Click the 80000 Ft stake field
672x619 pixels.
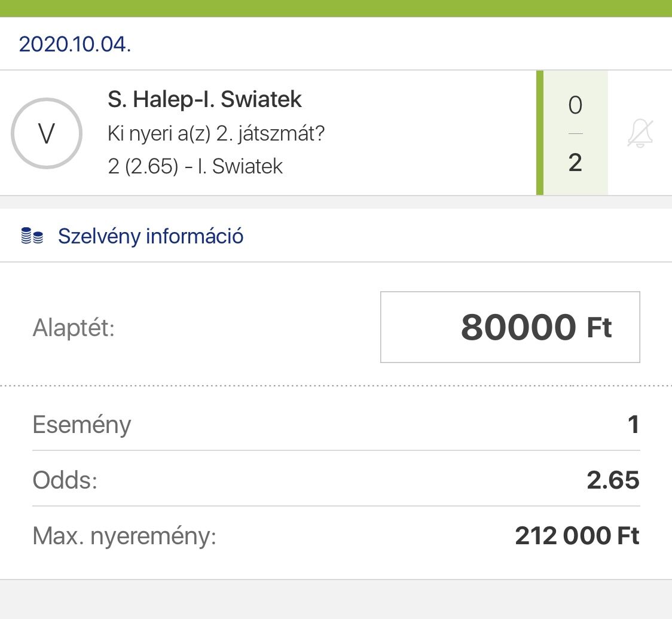tap(510, 327)
